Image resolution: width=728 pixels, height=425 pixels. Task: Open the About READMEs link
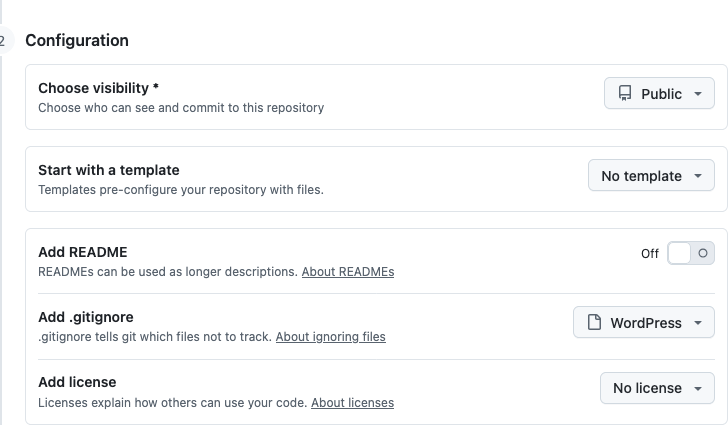point(348,272)
